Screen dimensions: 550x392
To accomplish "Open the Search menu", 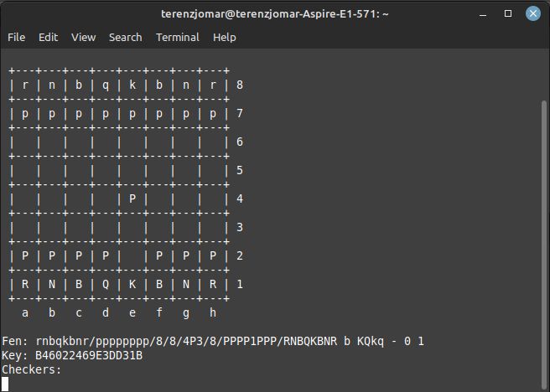I will (125, 37).
